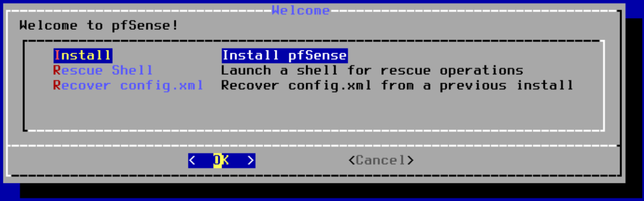Click the highlighted Install pfSense description
Screen dimensions: 644x201
(x=285, y=55)
